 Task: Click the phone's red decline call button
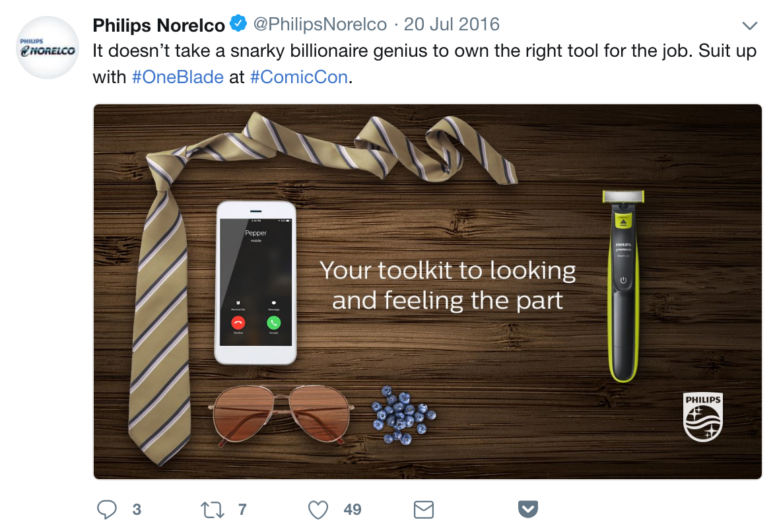(x=238, y=323)
